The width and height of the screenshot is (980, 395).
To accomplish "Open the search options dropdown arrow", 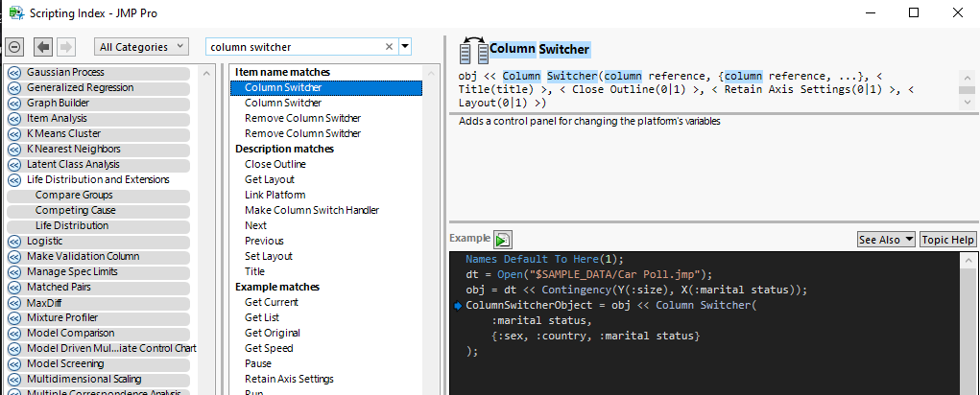I will 405,47.
